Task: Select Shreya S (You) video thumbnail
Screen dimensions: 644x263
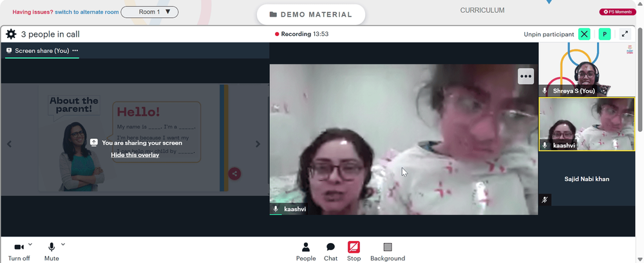Action: [x=587, y=69]
